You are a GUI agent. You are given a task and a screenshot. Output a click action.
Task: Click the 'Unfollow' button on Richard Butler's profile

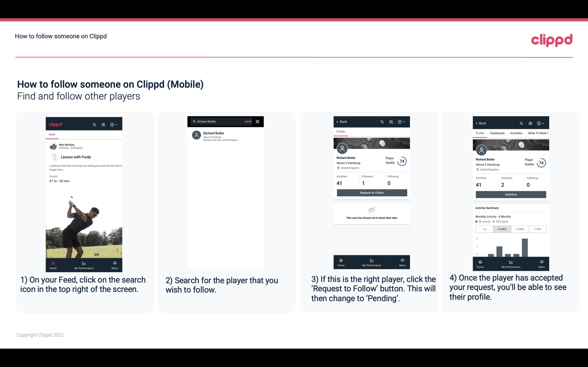coord(511,194)
